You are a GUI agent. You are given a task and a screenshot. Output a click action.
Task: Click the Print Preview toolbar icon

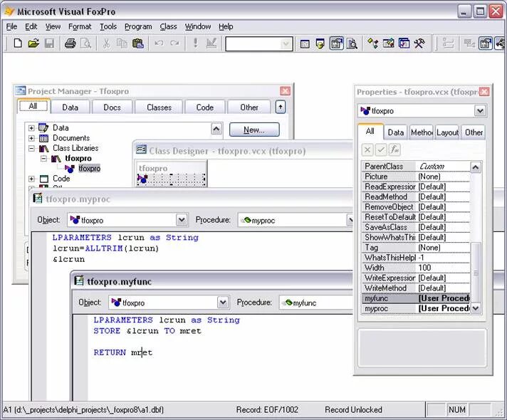86,43
